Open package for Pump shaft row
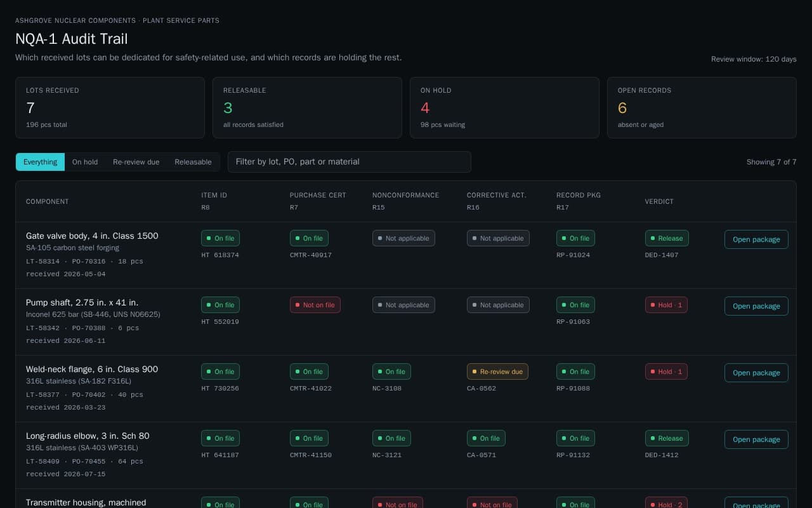The height and width of the screenshot is (508, 812). point(756,306)
